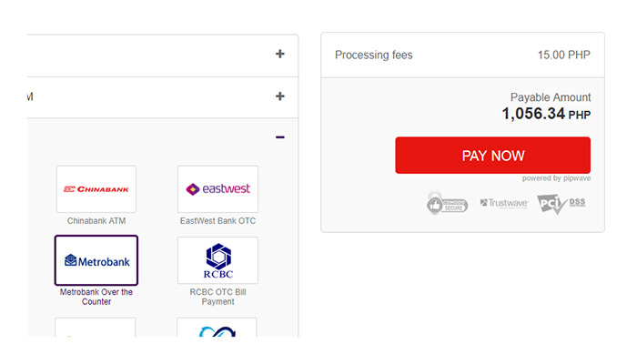Click the PCI DSS badge

[x=561, y=203]
